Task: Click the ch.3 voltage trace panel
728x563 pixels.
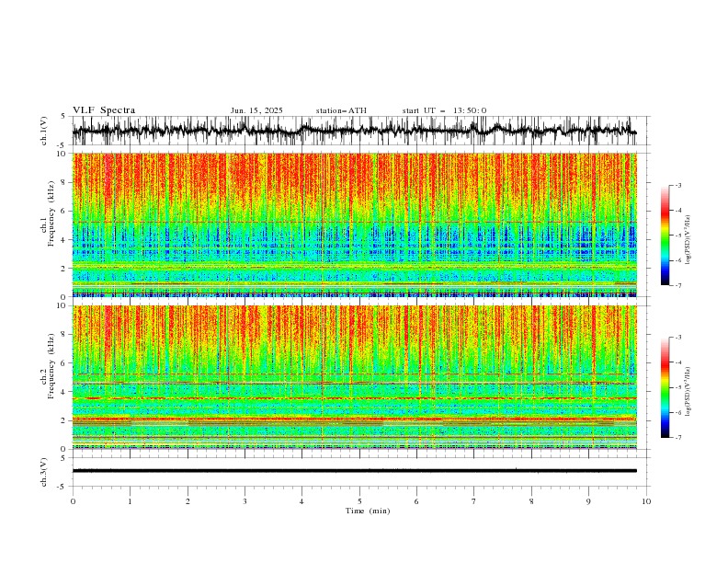Action: coord(360,472)
